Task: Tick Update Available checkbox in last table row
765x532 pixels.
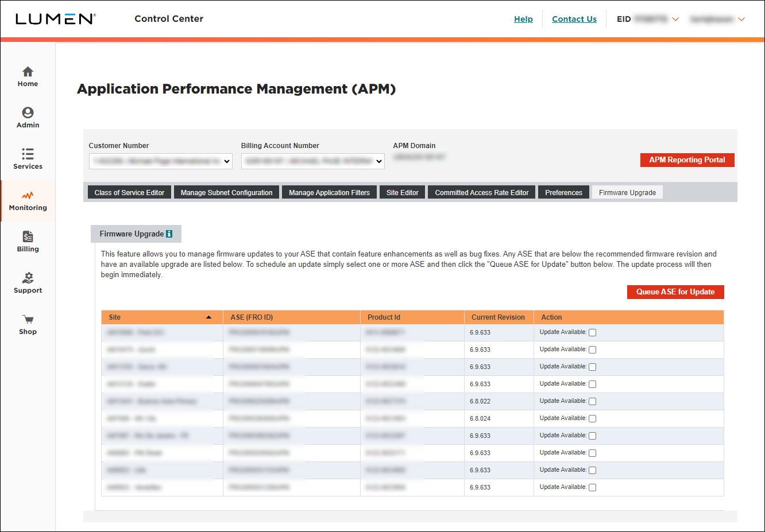Action: (592, 487)
